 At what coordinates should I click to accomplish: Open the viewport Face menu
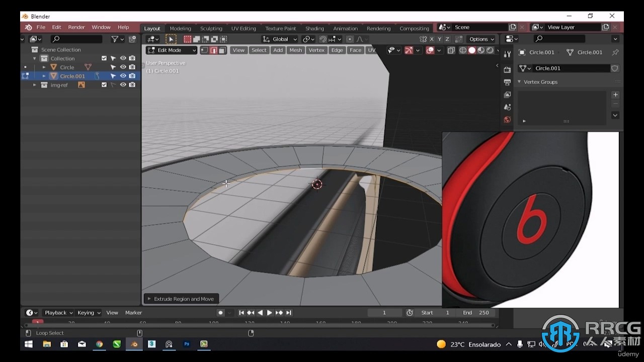click(x=356, y=50)
